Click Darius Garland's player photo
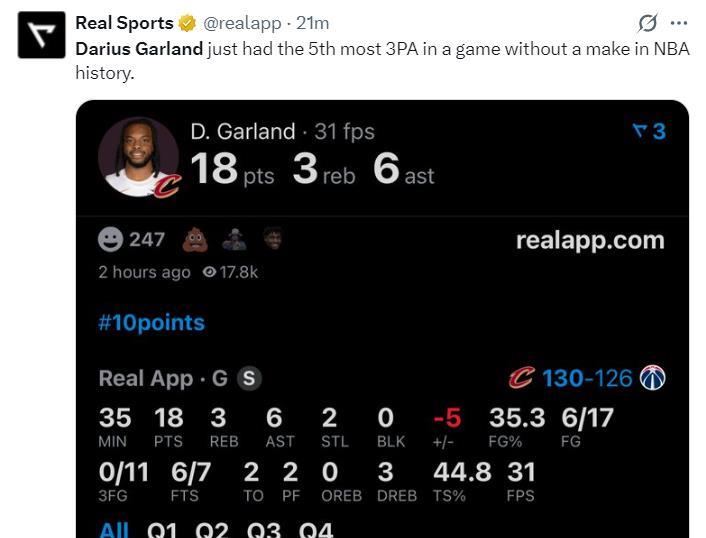 point(139,157)
